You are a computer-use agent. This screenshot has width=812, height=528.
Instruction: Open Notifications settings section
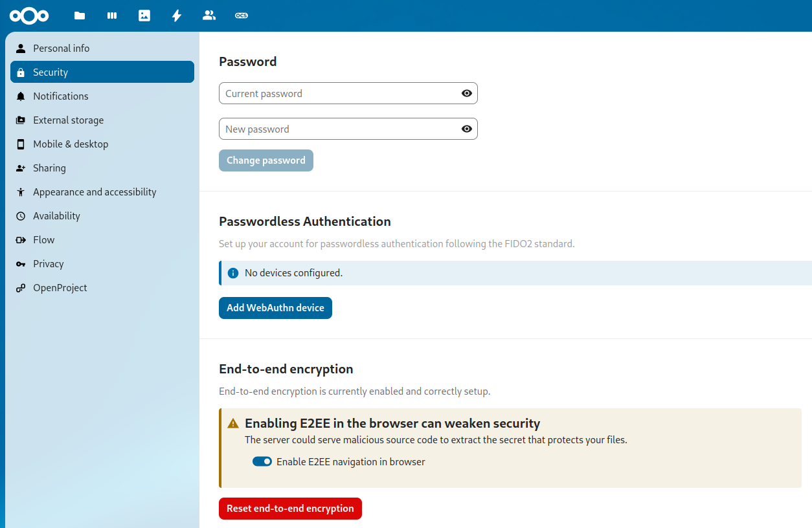tap(61, 96)
